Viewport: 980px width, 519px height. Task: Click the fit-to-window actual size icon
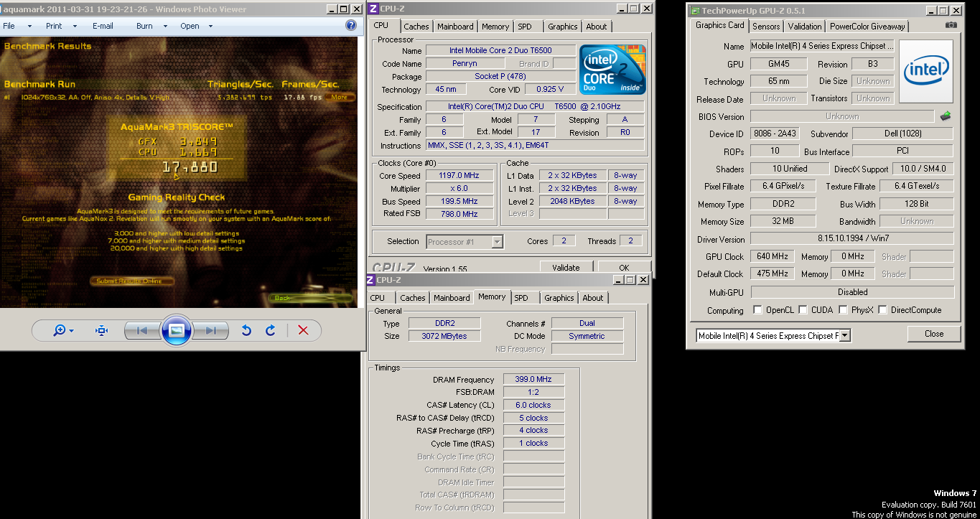101,330
